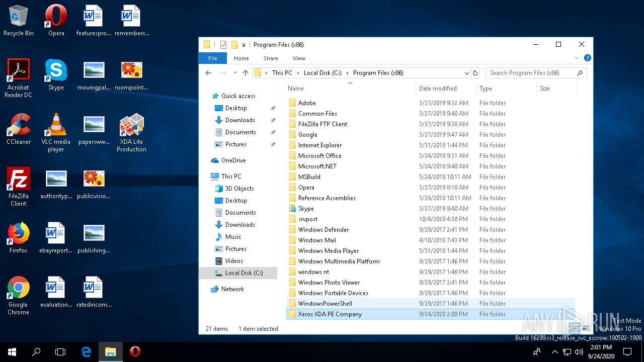Screen dimensions: 644x362
Task: Select Google Chrome desktop icon
Action: pyautogui.click(x=19, y=296)
